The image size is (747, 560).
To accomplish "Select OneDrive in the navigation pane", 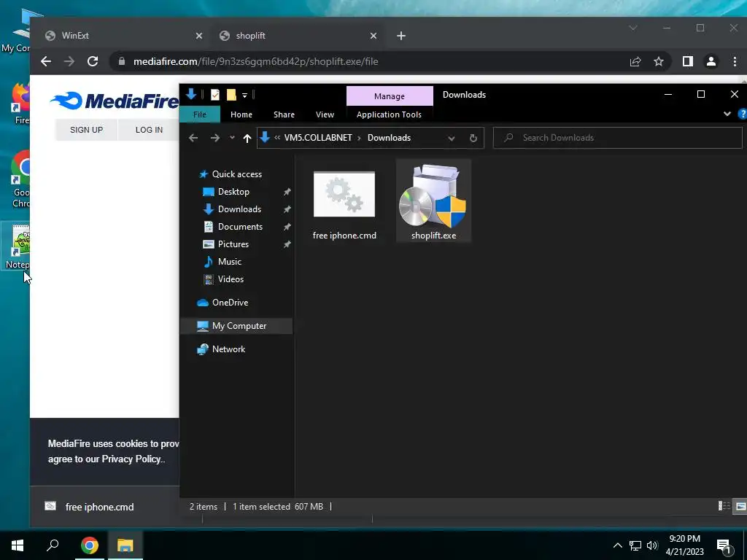I will tap(230, 303).
